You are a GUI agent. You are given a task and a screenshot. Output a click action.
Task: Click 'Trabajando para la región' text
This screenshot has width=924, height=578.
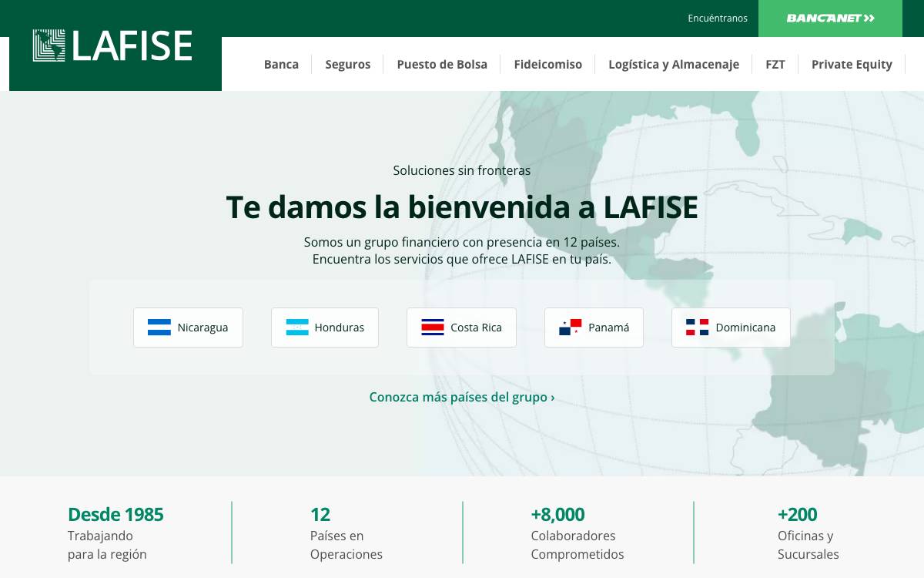[x=107, y=545]
